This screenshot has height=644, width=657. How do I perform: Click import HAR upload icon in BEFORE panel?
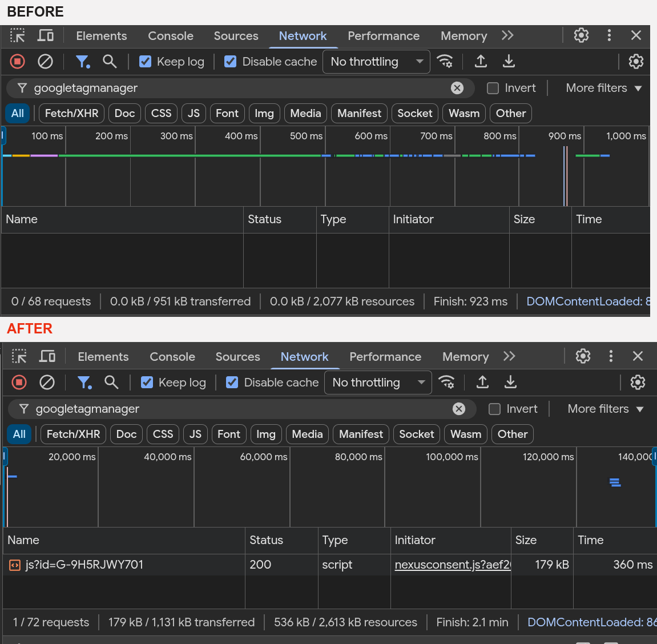481,62
